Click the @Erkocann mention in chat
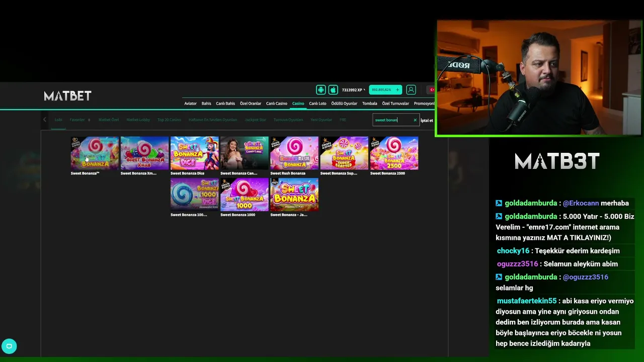The image size is (644, 362). point(581,203)
